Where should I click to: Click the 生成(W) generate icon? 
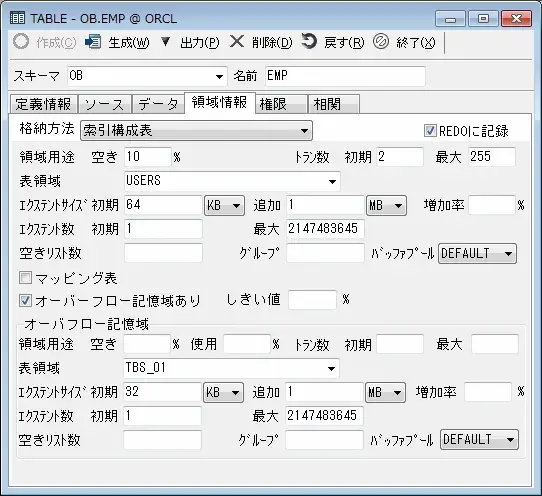(x=93, y=42)
